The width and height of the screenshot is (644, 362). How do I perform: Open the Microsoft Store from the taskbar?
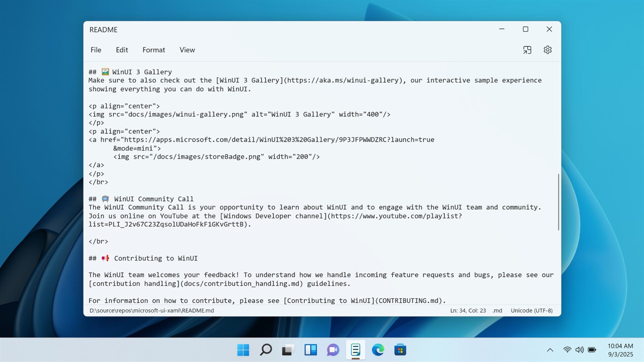400,350
